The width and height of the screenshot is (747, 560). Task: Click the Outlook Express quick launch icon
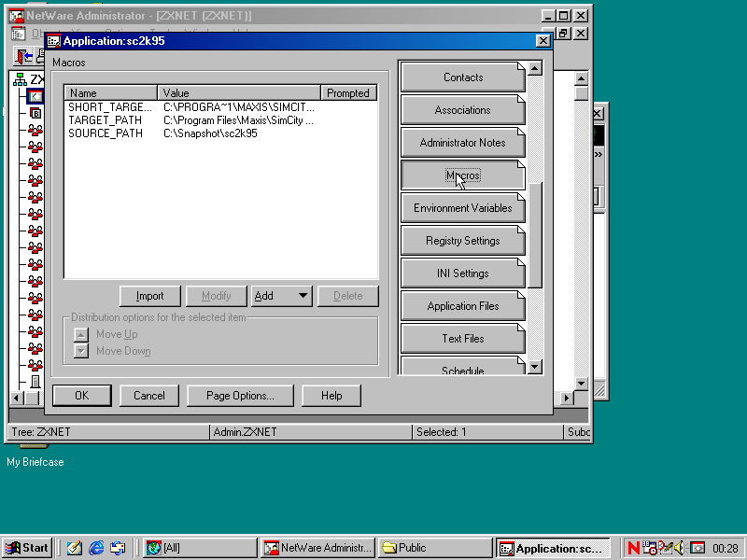point(118,548)
